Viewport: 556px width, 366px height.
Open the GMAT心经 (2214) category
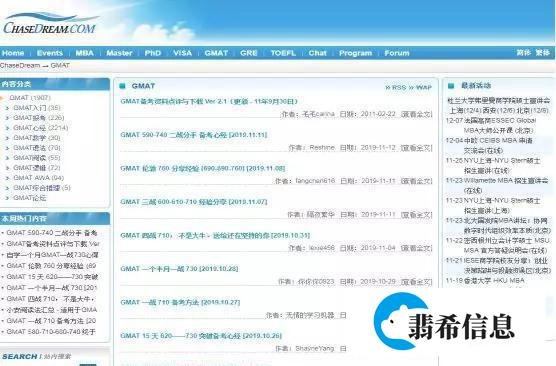tap(40, 128)
